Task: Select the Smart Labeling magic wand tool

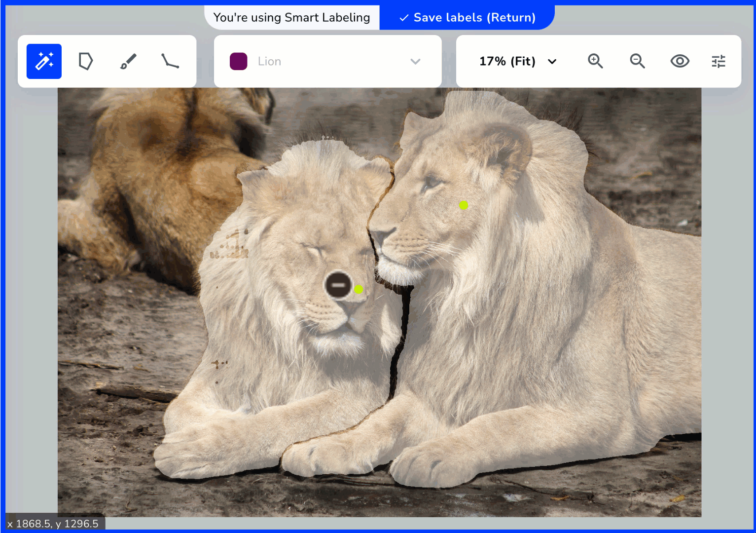Action: click(x=44, y=61)
